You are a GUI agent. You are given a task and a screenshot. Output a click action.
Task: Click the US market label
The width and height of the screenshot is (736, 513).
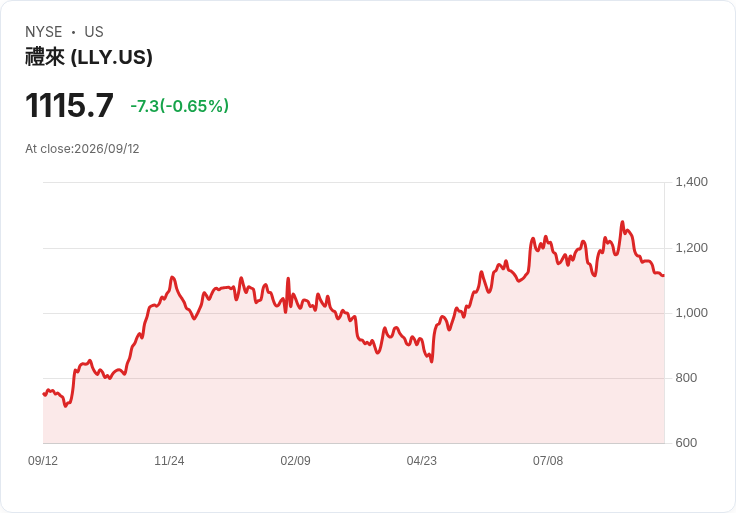94,32
